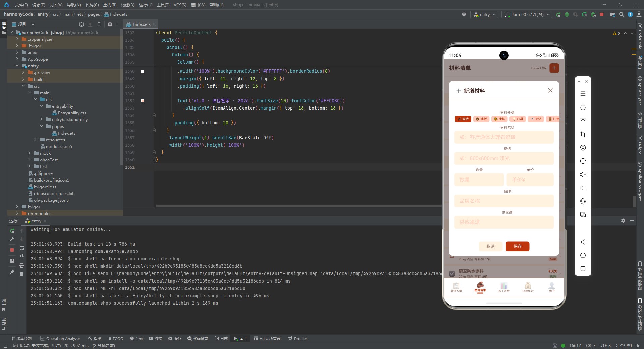Click the 取消 cancel button
Image resolution: width=644 pixels, height=349 pixels.
[x=491, y=246]
